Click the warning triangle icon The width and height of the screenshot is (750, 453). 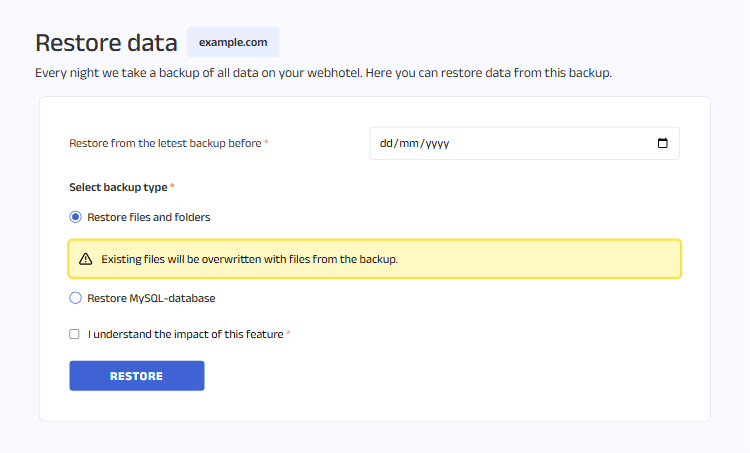[86, 259]
